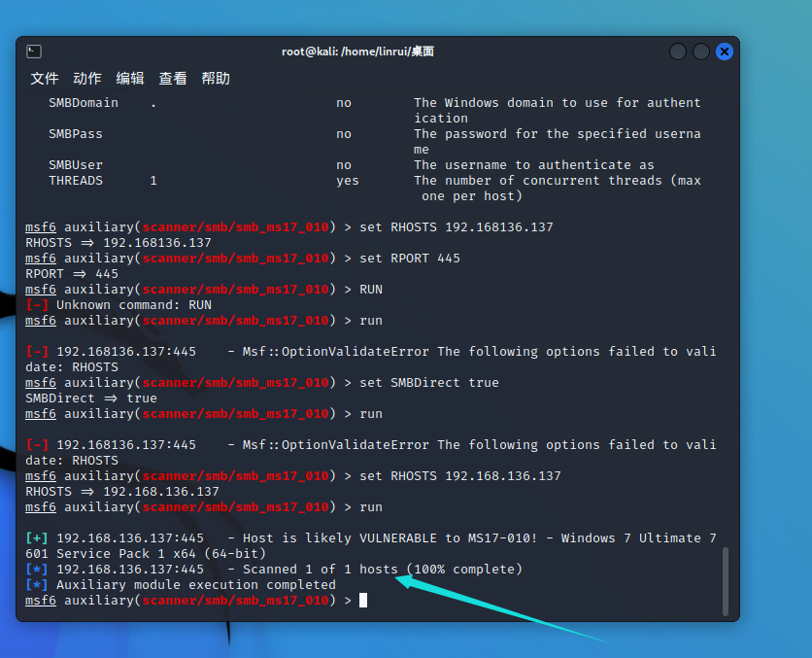Click the 'set RPORT 445' command
Screen dimensions: 812x658
(x=410, y=258)
